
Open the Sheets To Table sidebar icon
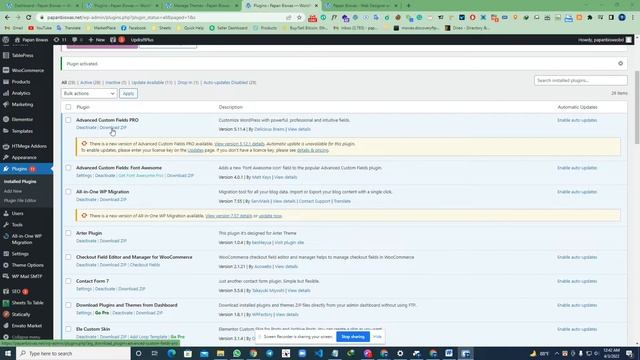pos(6,303)
